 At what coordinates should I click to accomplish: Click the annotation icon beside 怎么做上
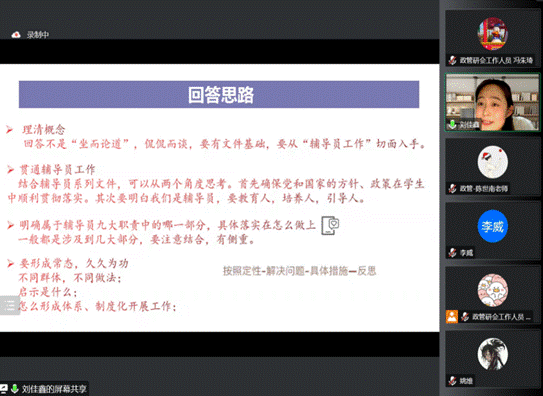(x=330, y=226)
